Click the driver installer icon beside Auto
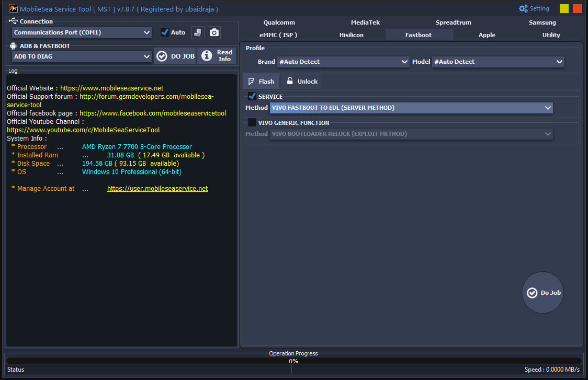This screenshot has width=588, height=380. point(198,32)
